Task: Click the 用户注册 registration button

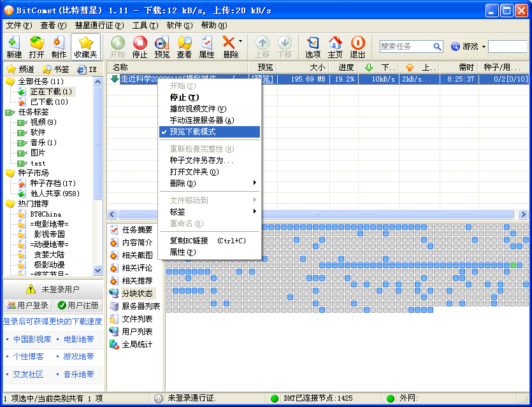Action: pyautogui.click(x=77, y=305)
